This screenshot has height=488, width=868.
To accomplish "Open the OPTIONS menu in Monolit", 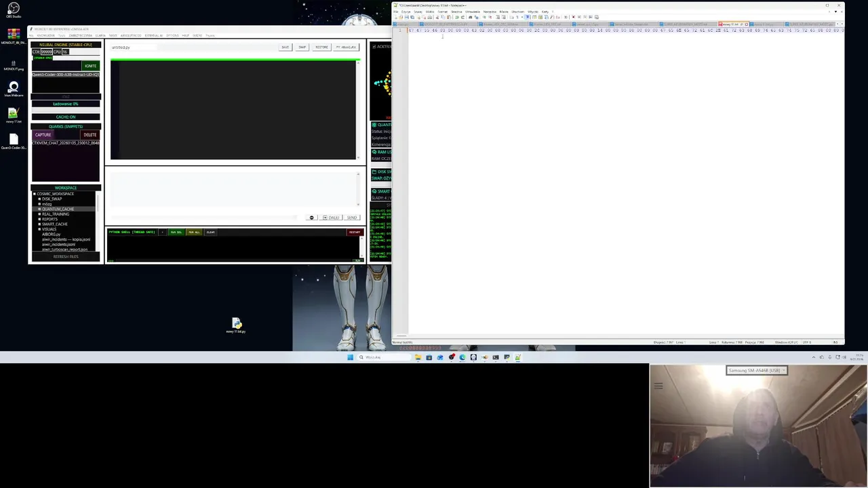I will tap(172, 35).
